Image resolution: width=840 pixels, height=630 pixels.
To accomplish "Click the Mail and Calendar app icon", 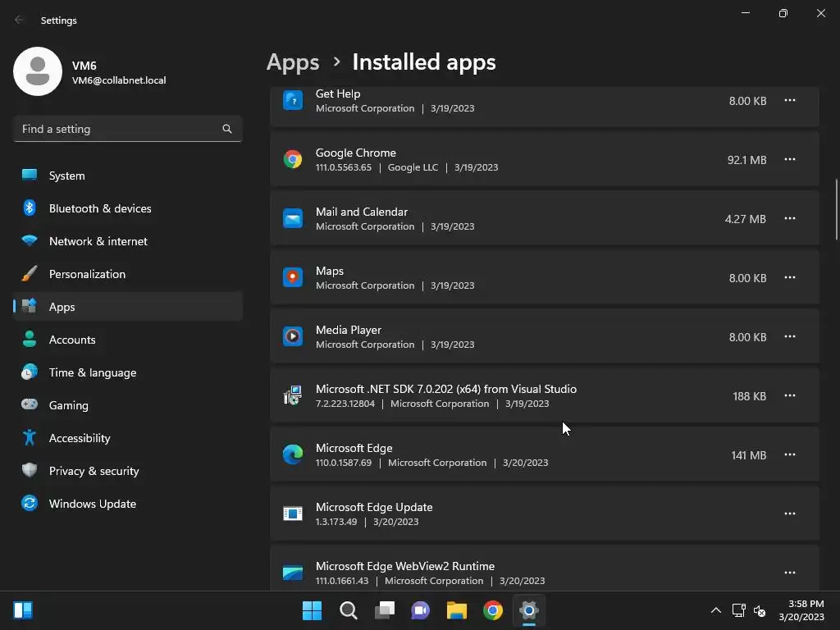I will [293, 219].
